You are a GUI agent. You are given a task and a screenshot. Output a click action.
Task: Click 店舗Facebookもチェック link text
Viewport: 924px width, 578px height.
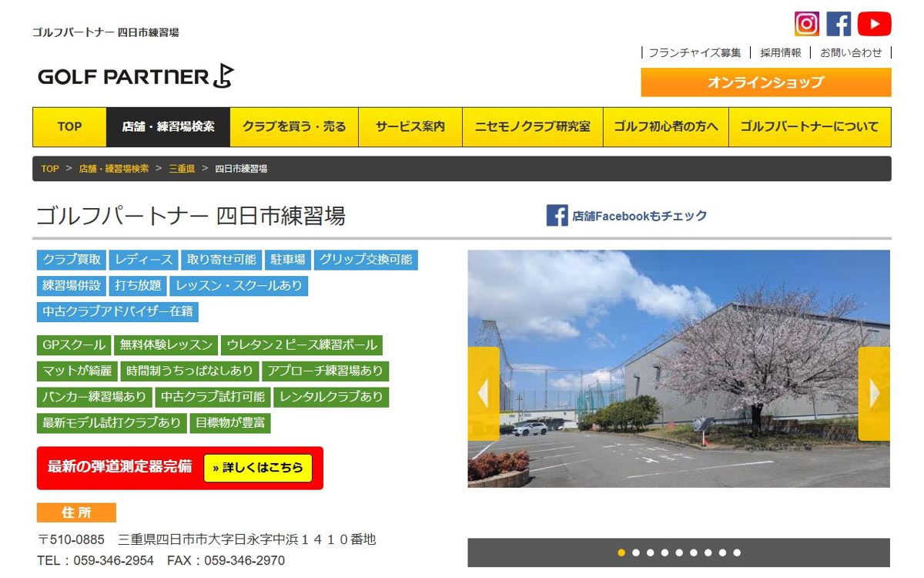tap(639, 217)
